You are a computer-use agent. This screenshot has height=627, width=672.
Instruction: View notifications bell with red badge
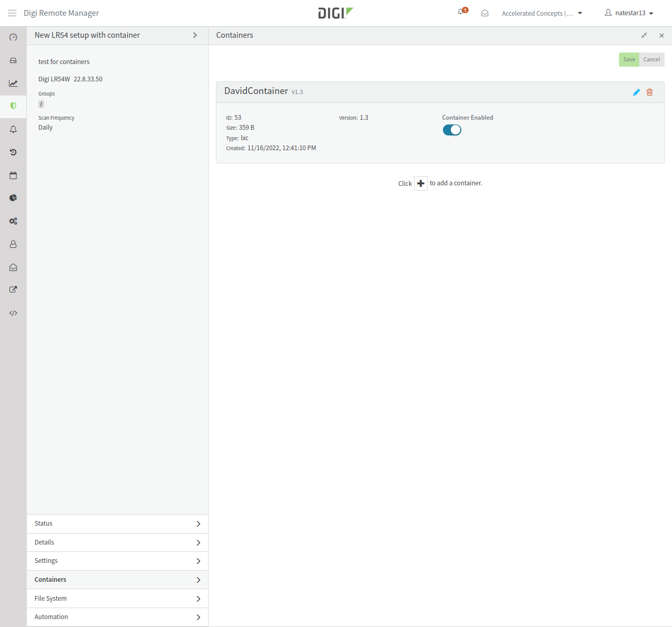[462, 12]
